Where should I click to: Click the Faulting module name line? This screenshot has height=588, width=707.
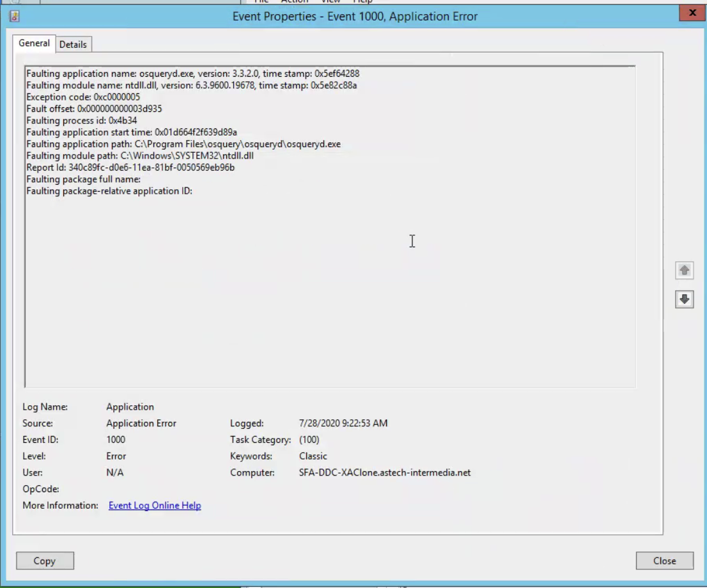coord(192,85)
